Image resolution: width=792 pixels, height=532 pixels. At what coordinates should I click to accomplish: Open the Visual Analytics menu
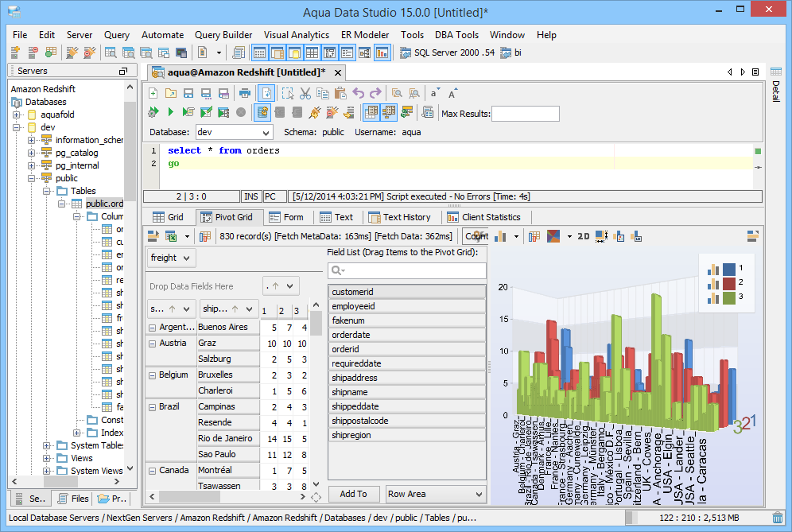(297, 34)
